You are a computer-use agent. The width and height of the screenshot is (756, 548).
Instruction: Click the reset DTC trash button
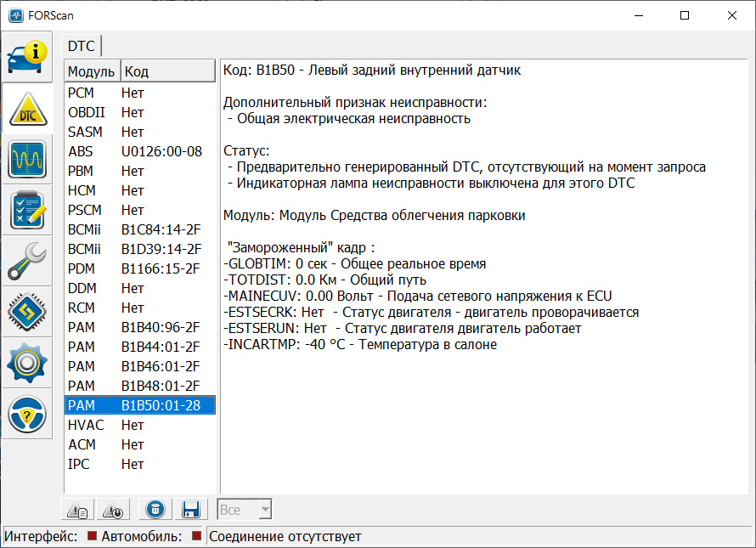[x=155, y=510]
